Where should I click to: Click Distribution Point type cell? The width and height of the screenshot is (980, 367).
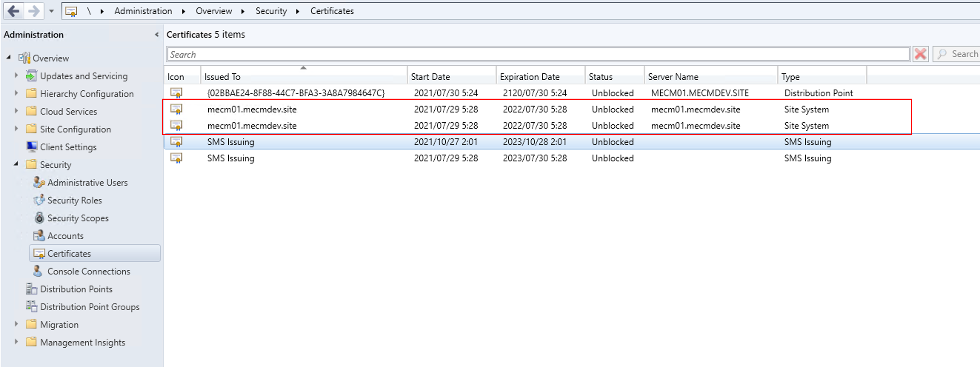pos(818,93)
